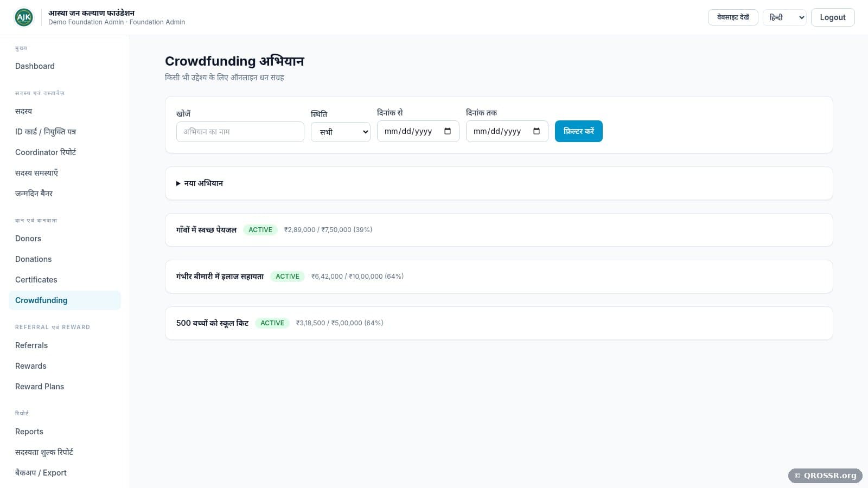Click the दिनांक तक date field
The width and height of the screenshot is (868, 488).
[x=507, y=131]
